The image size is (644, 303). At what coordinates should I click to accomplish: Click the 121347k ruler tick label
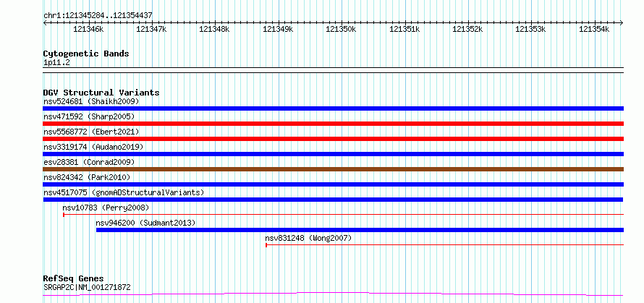(x=151, y=29)
